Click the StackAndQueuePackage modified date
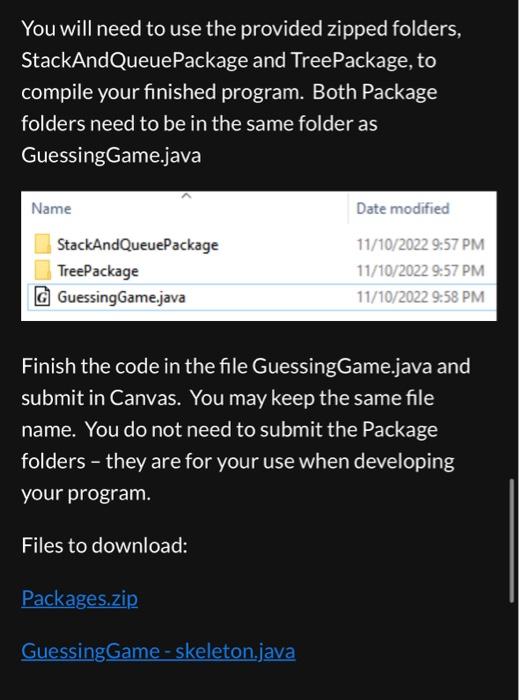The height and width of the screenshot is (700, 519). click(x=420, y=244)
